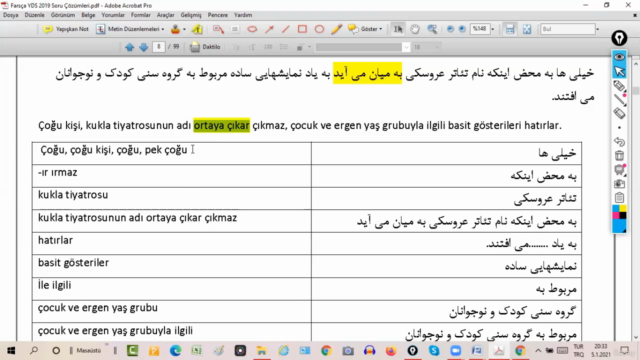Show hidden system tray icons chevron
This screenshot has width=640, height=360.
coord(538,351)
